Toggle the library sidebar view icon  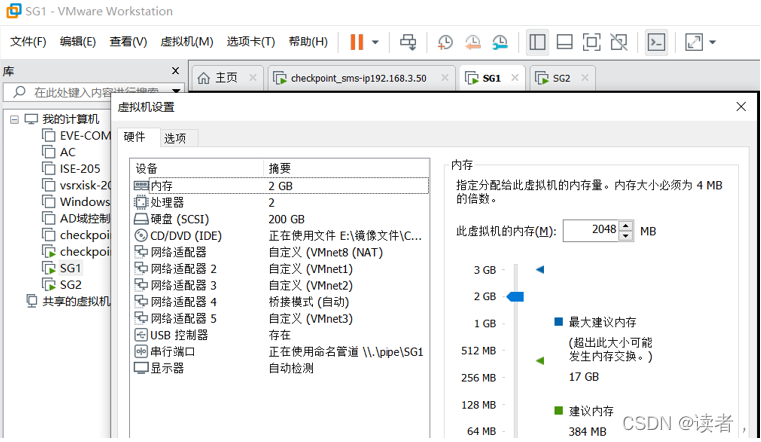537,42
